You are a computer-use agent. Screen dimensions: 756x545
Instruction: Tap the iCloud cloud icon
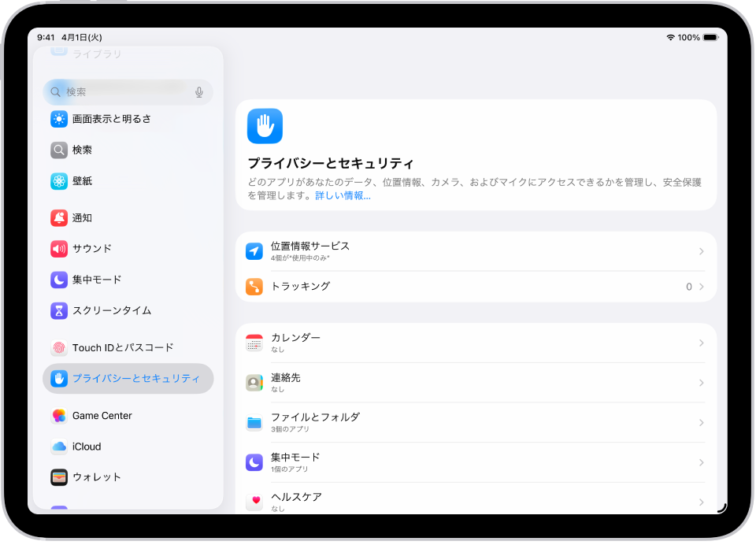[x=58, y=447]
